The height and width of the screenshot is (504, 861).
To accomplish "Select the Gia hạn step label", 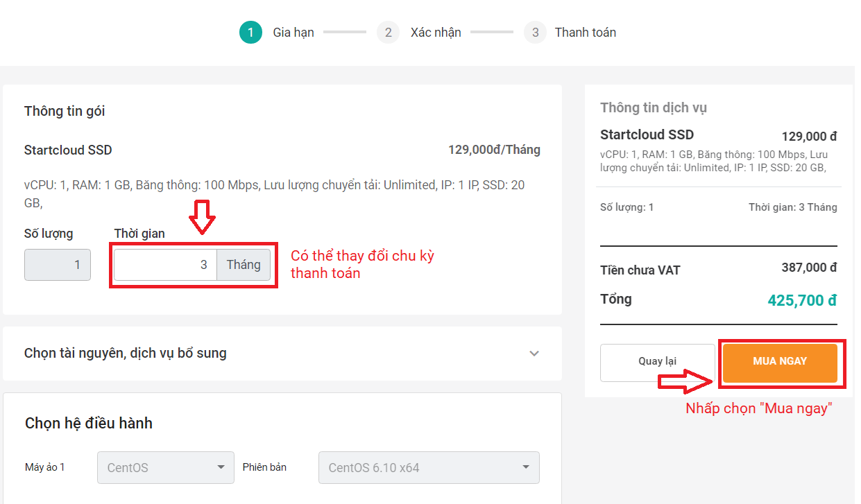I will [x=293, y=33].
